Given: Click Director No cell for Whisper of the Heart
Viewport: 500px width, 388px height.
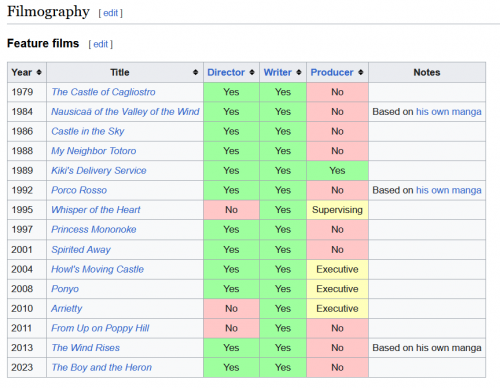Looking at the screenshot, I should [231, 210].
